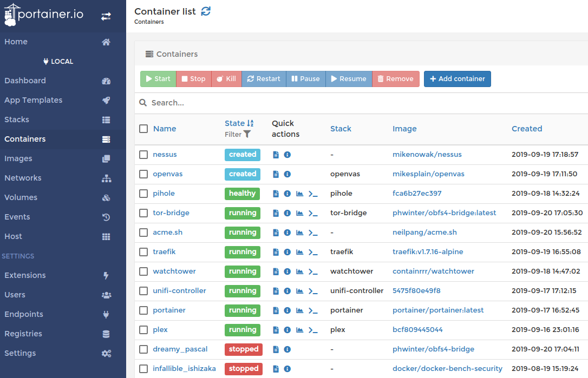
Task: Check the plex container checkbox
Action: point(143,330)
